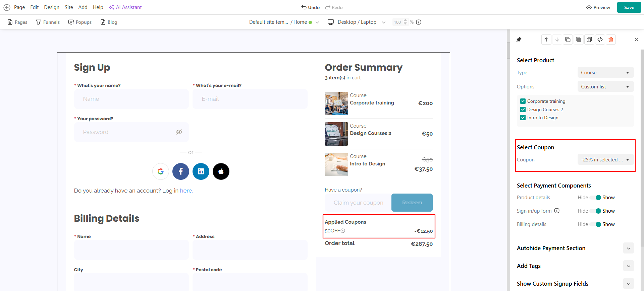Click the Undo button
Viewport: 644px width, 291px height.
coord(310,7)
